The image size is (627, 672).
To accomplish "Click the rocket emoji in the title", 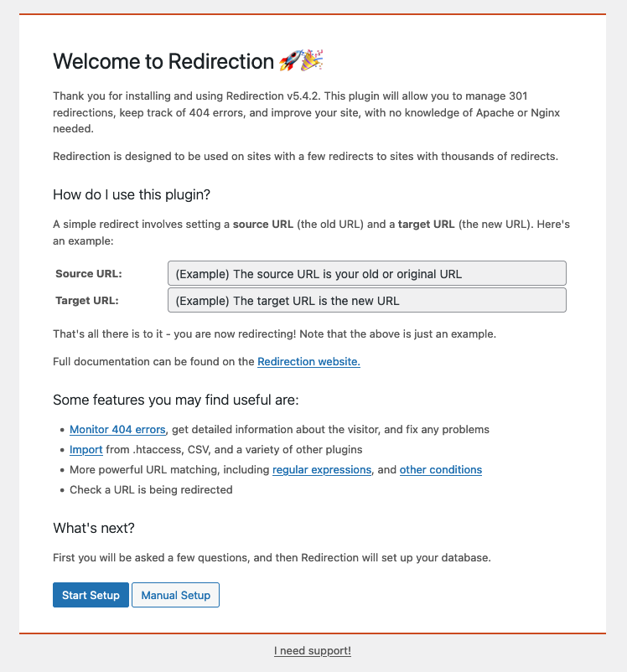I will pyautogui.click(x=290, y=61).
